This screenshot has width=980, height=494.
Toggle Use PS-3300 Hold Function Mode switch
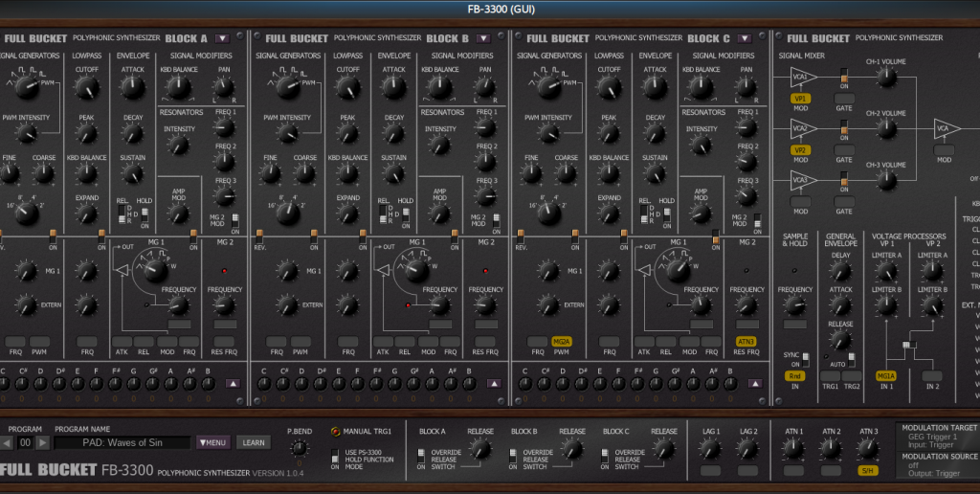tap(336, 456)
